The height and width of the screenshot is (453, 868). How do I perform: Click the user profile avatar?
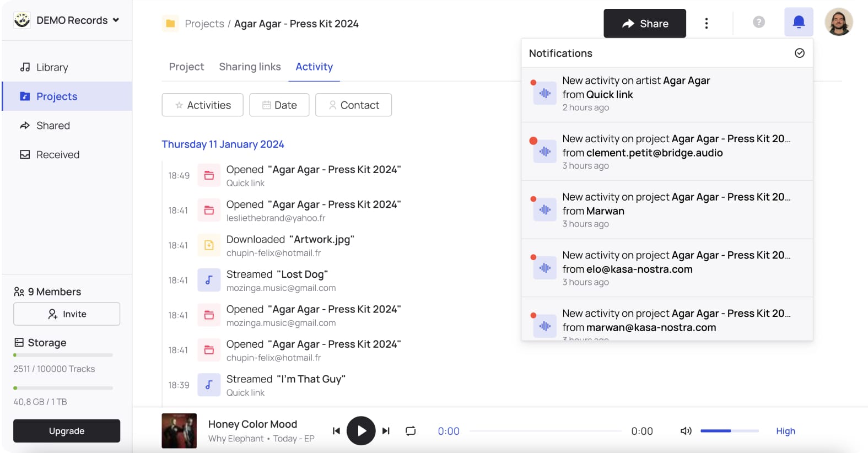tap(838, 22)
